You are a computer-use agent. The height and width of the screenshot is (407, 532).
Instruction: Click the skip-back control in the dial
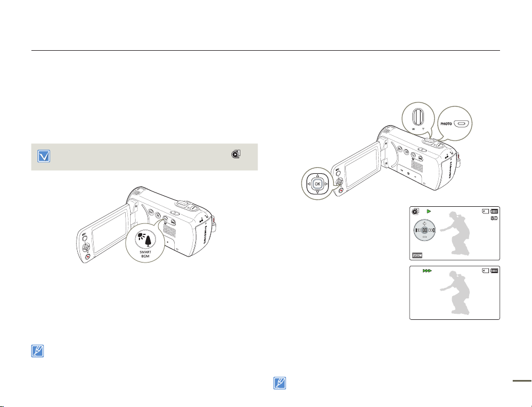[x=418, y=230]
